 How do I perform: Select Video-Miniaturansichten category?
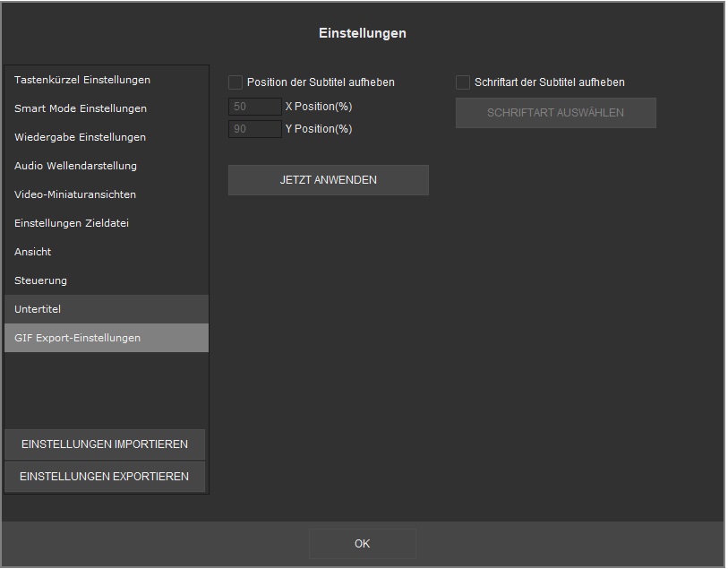pyautogui.click(x=75, y=194)
